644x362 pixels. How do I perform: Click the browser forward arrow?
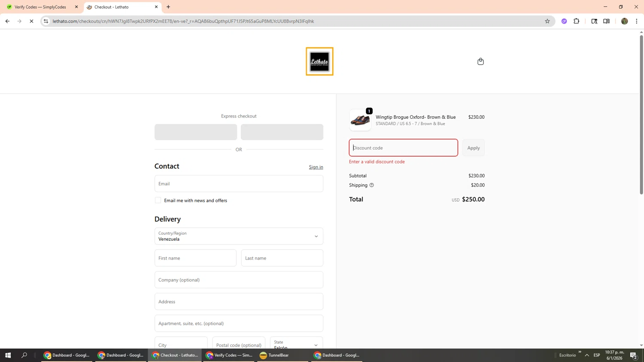click(x=19, y=21)
